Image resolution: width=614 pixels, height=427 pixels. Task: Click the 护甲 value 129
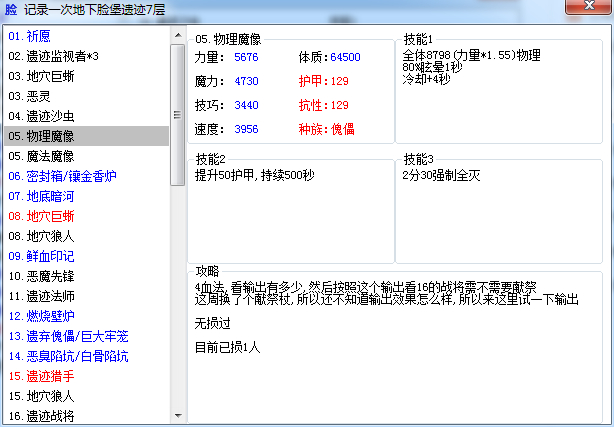tap(339, 81)
